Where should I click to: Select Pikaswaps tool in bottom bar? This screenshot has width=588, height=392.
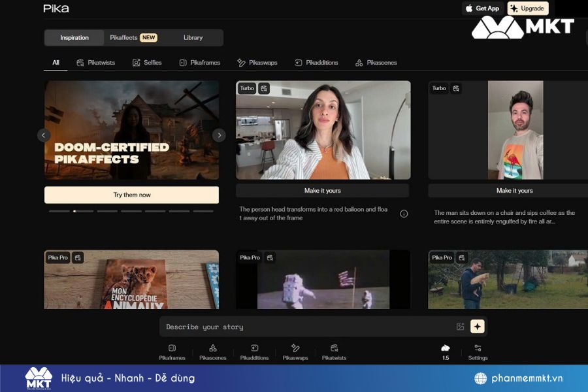click(x=295, y=352)
